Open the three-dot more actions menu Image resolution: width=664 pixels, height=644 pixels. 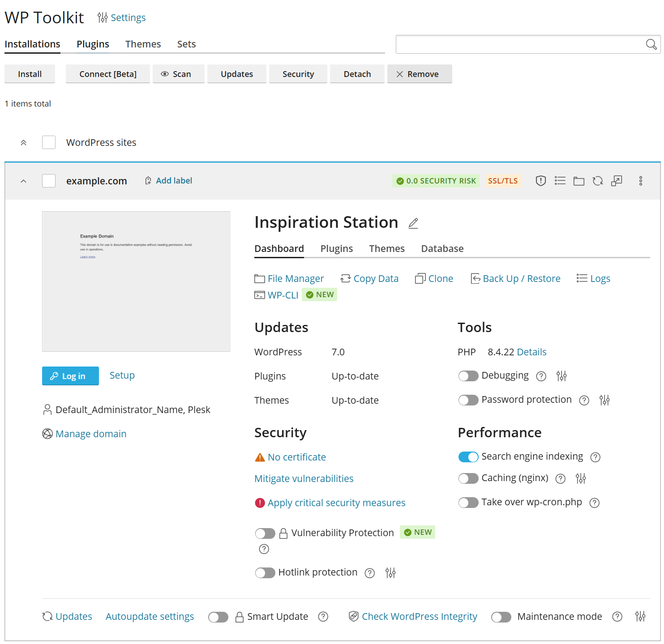[x=641, y=181]
